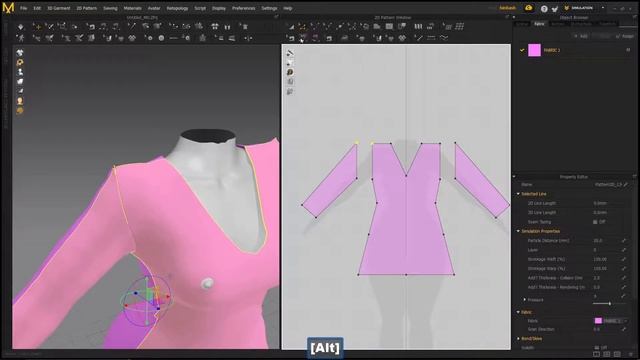Screen dimensions: 640x360
Task: Open the Materials menu
Action: tap(133, 8)
